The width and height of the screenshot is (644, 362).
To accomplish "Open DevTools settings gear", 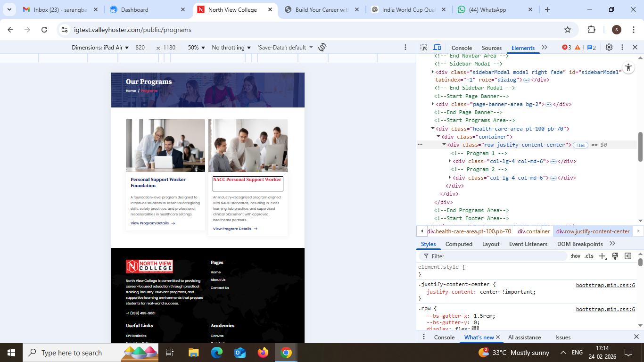I will click(609, 47).
